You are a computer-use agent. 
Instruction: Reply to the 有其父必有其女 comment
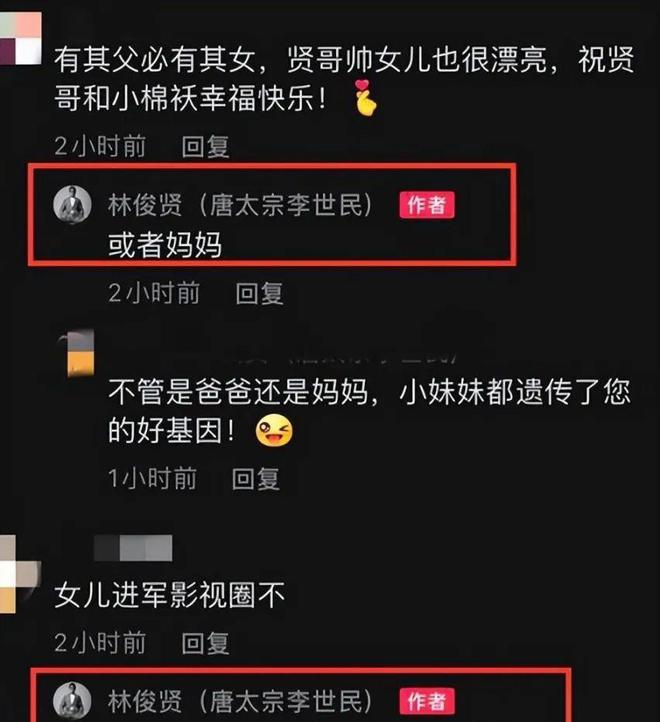[205, 147]
